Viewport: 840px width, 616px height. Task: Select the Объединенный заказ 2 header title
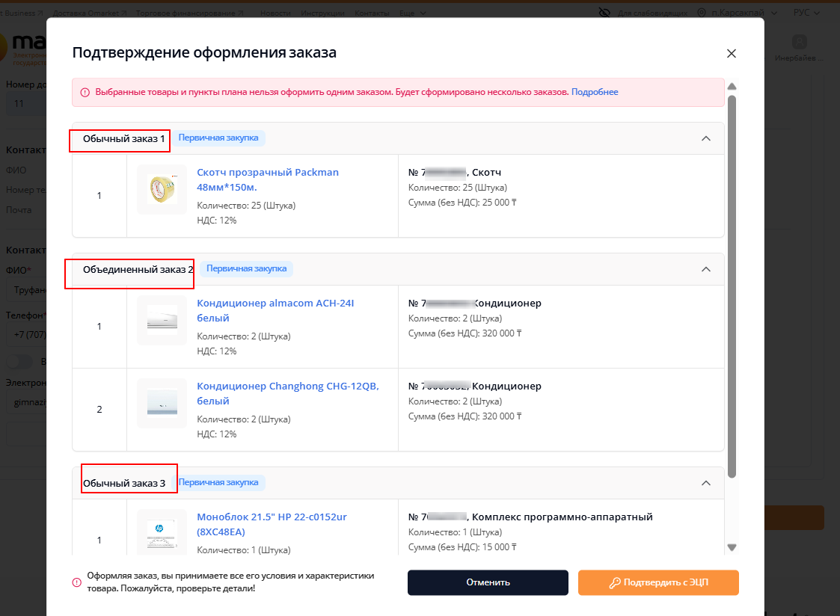tap(138, 269)
